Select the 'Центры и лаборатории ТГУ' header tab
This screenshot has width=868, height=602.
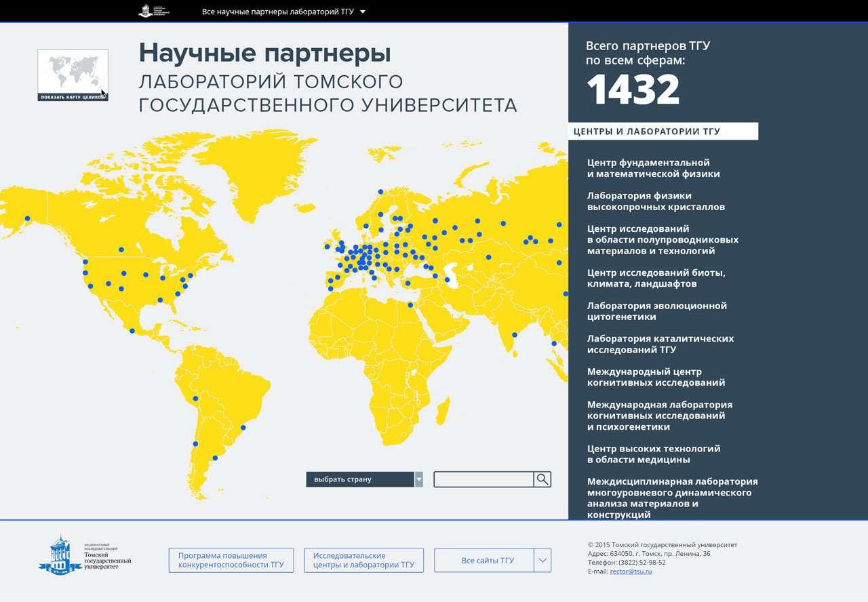663,132
